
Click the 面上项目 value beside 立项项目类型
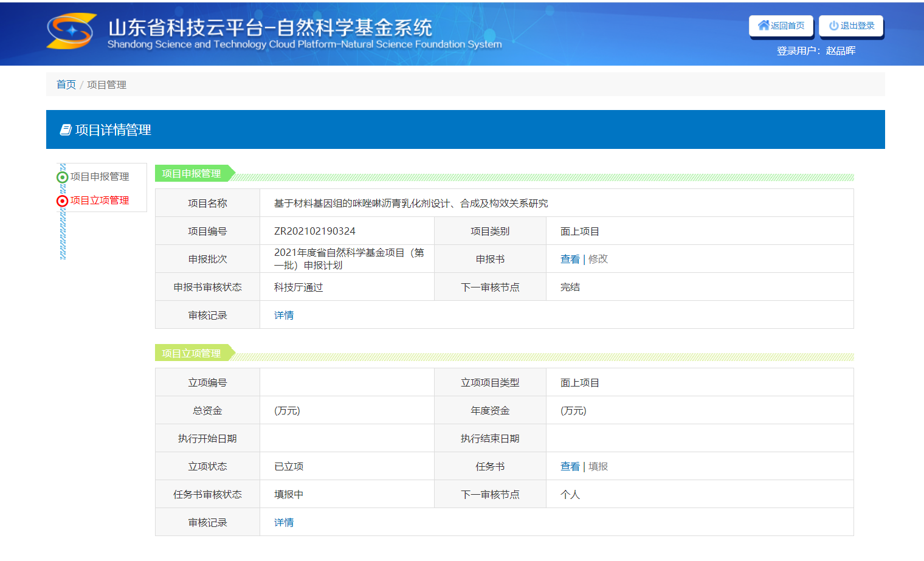580,382
